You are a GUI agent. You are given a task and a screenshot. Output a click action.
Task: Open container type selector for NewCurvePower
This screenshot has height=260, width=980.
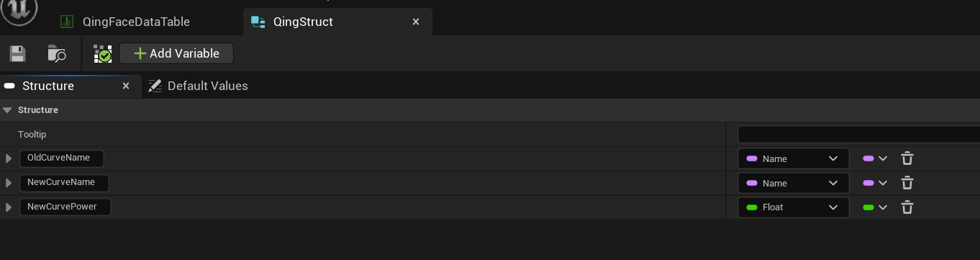pos(875,207)
